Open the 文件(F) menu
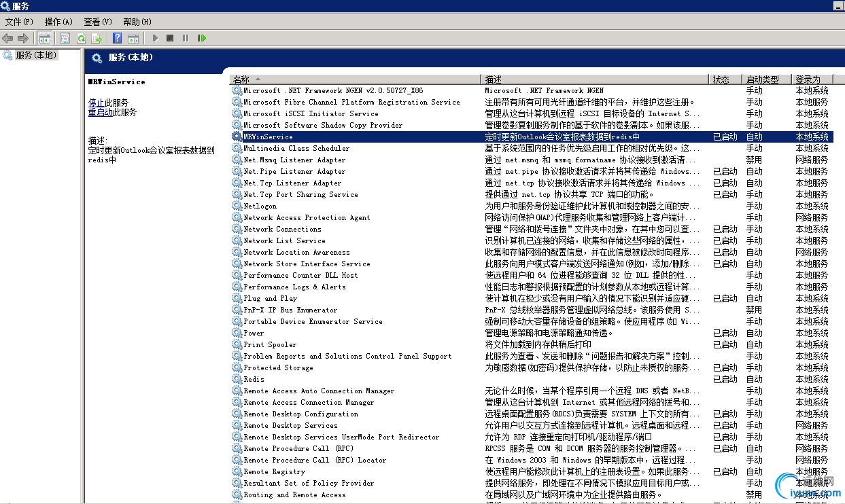This screenshot has width=845, height=504. 19,22
